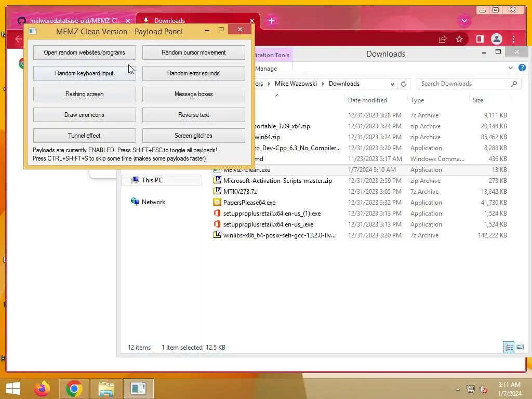Sort files by Size column
This screenshot has width=532, height=399.
coord(478,100)
